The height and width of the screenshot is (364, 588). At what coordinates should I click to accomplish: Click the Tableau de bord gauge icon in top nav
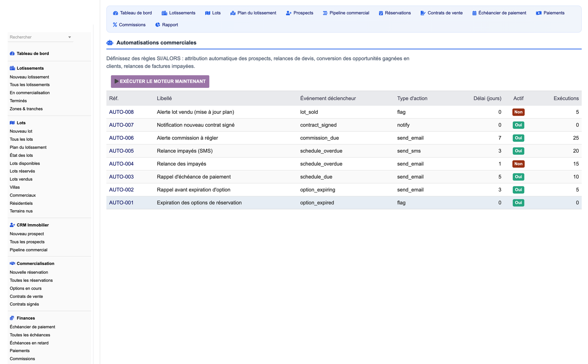click(115, 13)
